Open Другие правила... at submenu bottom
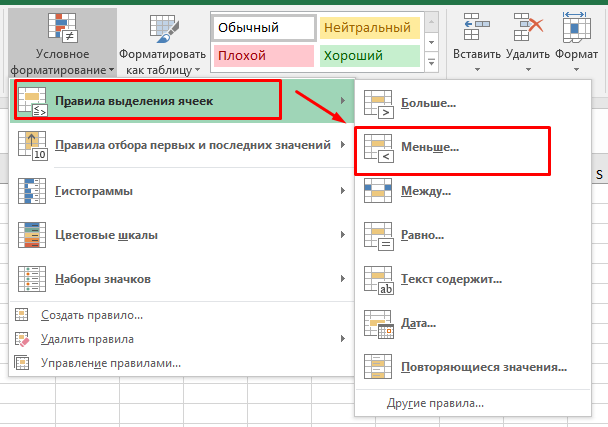 473,403
